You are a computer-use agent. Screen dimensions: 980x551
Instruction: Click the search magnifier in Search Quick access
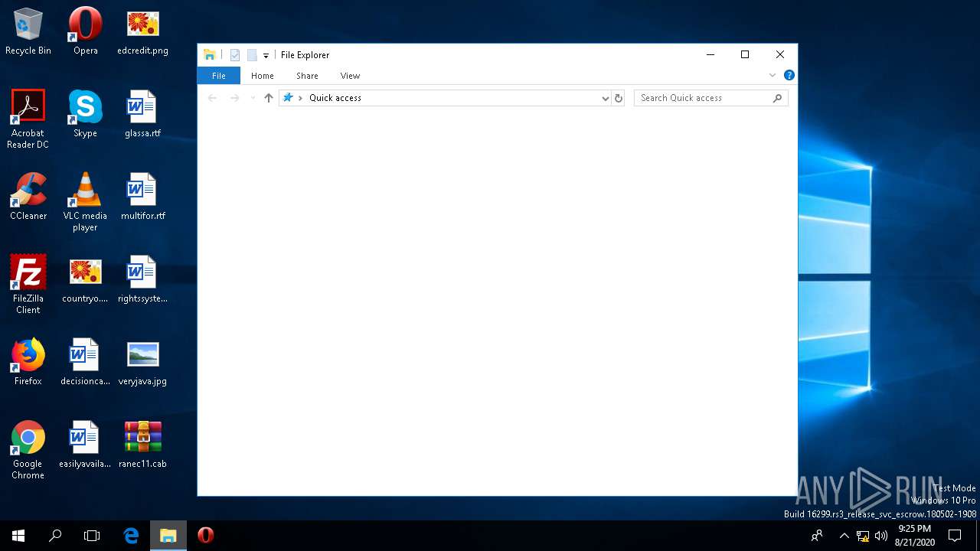(778, 98)
